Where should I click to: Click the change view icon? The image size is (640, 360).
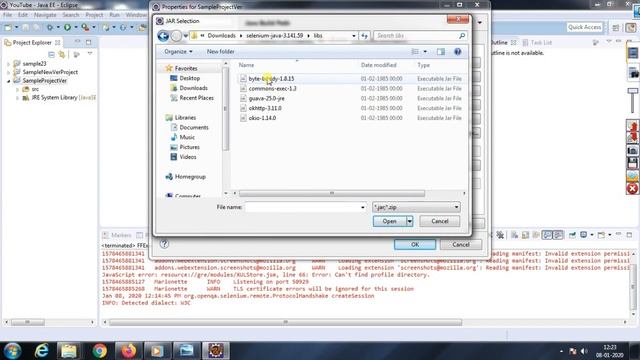[415, 51]
